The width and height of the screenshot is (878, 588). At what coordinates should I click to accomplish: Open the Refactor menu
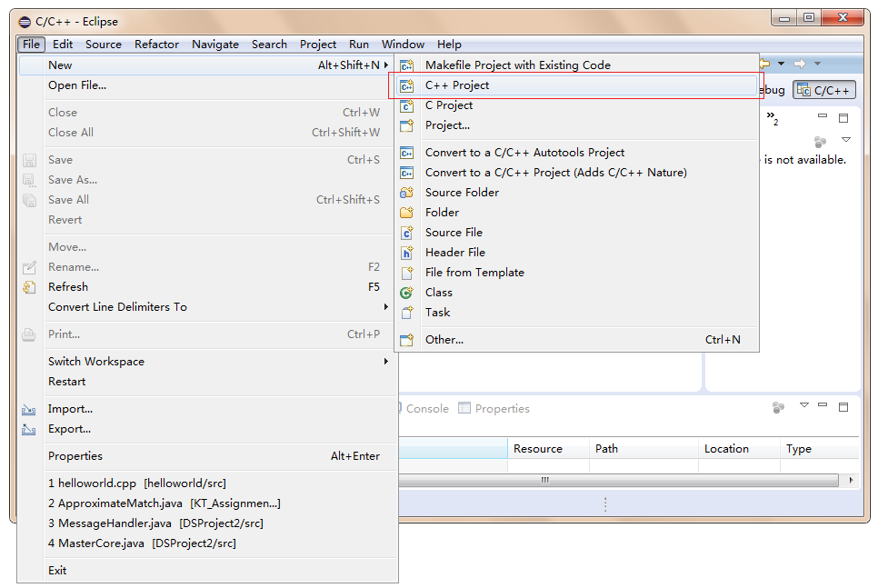(x=156, y=45)
